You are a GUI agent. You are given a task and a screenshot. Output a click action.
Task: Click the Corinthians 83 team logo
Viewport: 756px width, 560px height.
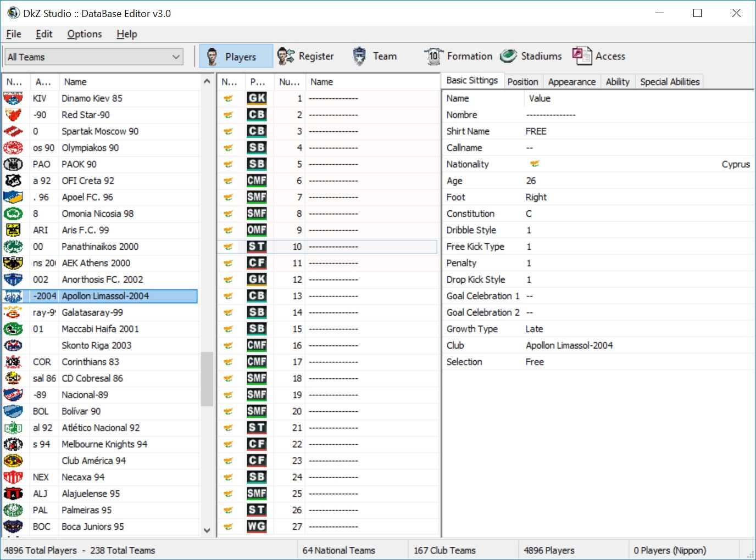13,362
